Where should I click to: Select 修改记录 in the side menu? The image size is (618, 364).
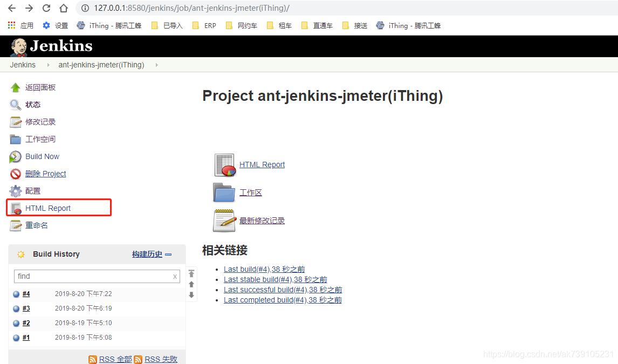pos(40,122)
